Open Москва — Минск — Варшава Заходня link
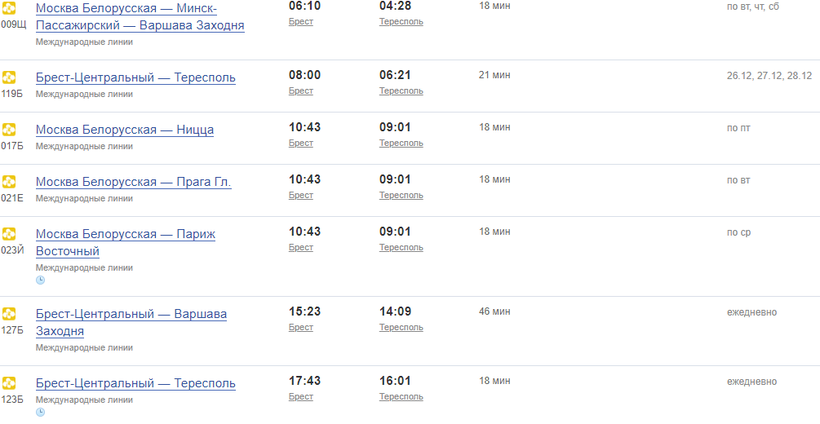The image size is (820, 424). pyautogui.click(x=139, y=16)
